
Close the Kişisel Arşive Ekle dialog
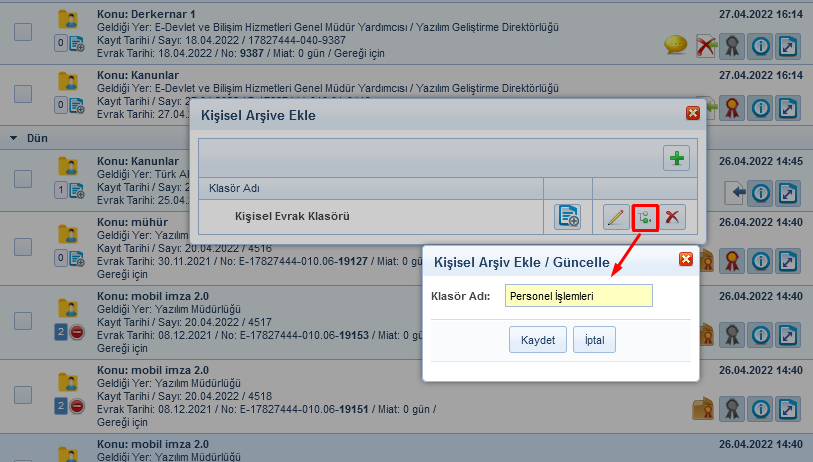(x=692, y=113)
